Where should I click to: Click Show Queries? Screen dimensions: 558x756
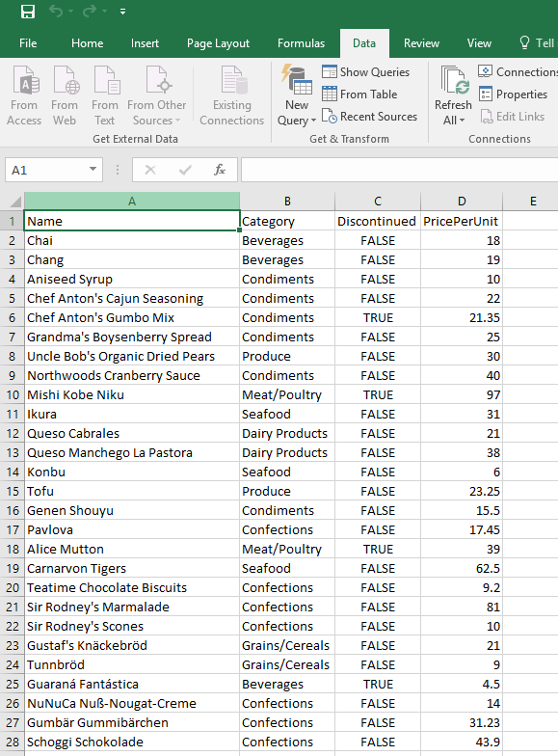(366, 71)
